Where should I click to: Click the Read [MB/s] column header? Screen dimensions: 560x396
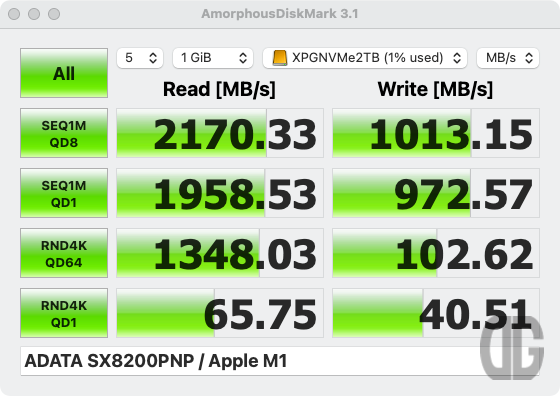[x=219, y=89]
